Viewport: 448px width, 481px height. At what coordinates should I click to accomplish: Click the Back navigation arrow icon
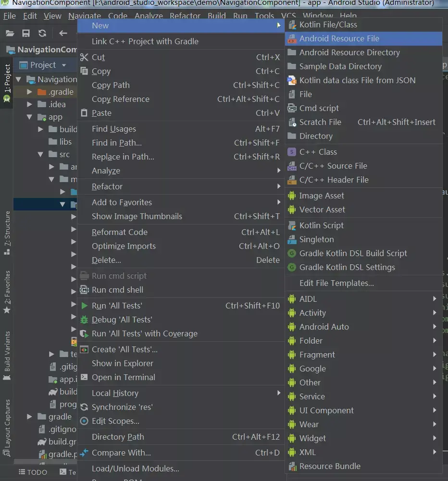64,33
